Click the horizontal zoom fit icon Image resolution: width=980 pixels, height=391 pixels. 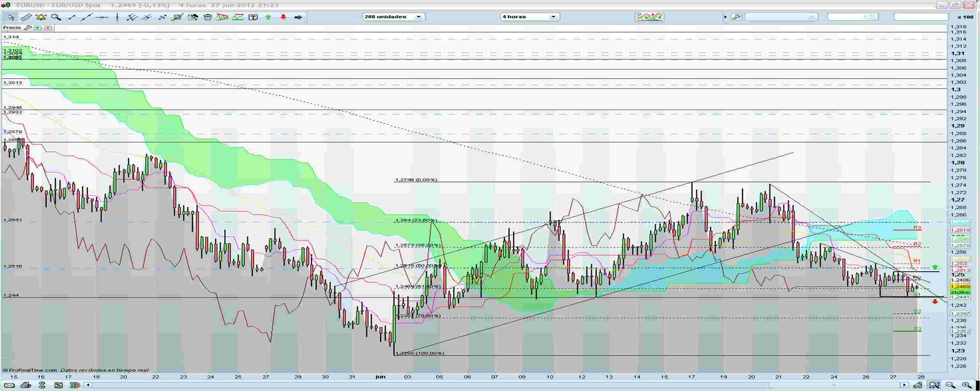934,385
